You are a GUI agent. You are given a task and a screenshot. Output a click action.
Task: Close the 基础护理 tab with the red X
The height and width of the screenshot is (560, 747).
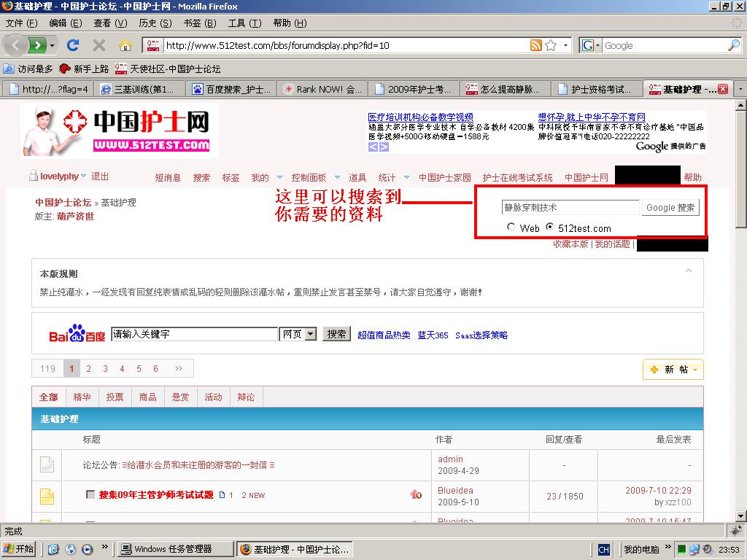[x=722, y=89]
